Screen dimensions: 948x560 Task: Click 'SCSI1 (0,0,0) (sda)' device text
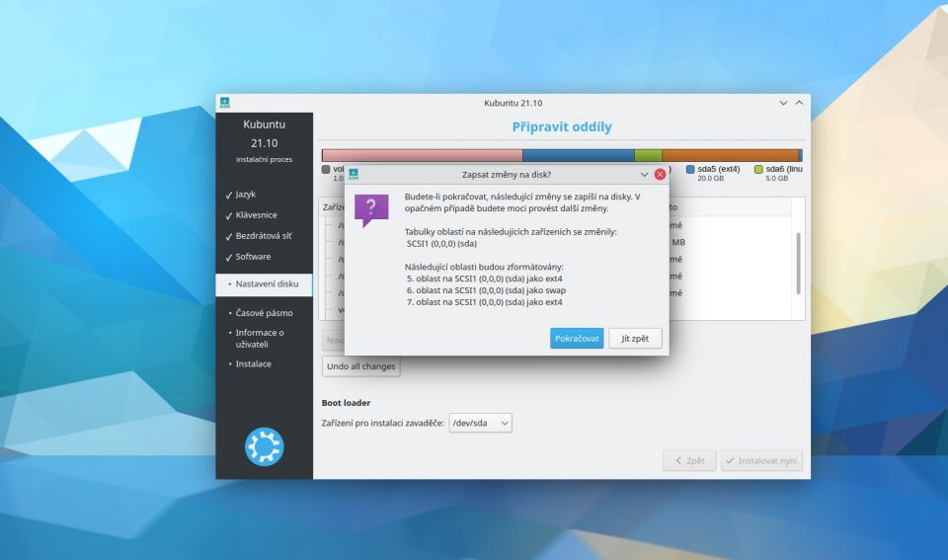click(x=441, y=244)
